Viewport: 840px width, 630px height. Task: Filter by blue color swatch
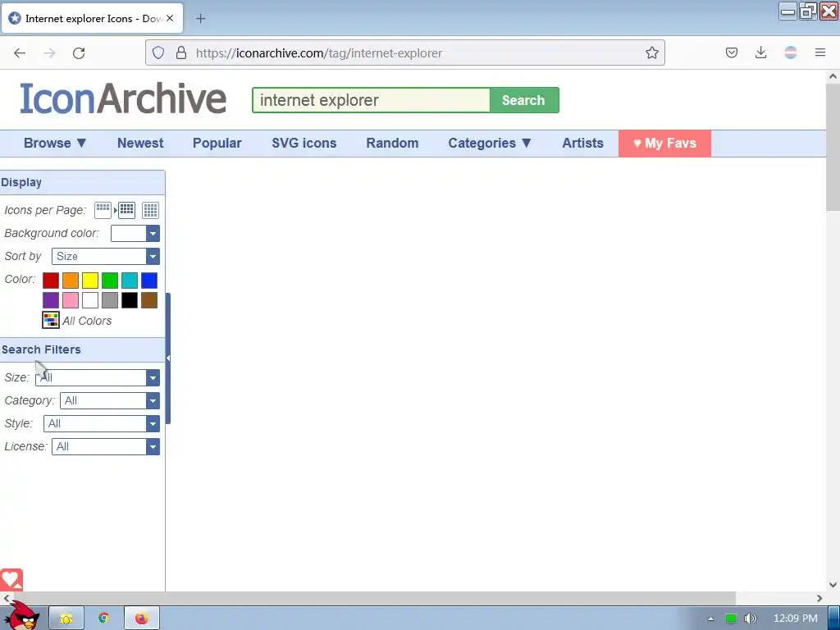pos(149,281)
